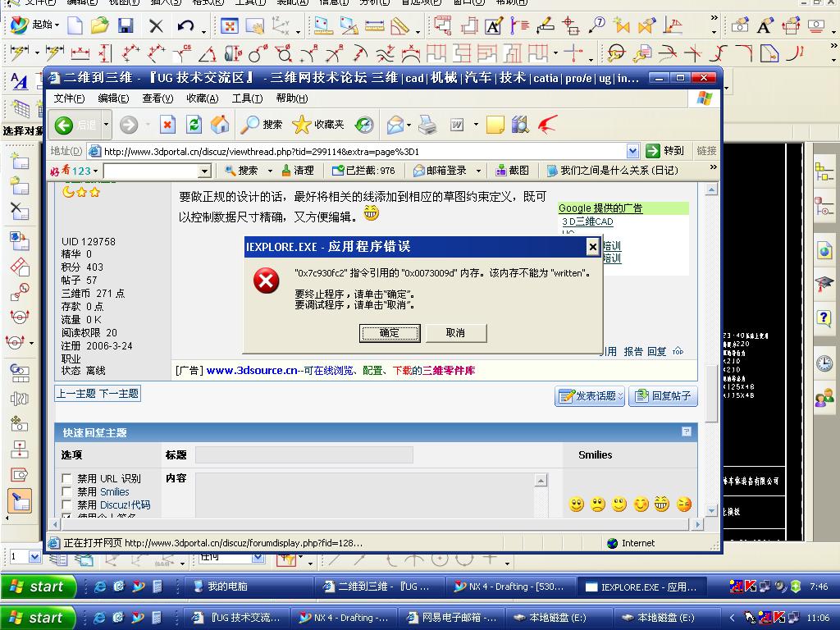The width and height of the screenshot is (840, 630).
Task: Open the IE 帮助(H) menu
Action: click(x=291, y=98)
